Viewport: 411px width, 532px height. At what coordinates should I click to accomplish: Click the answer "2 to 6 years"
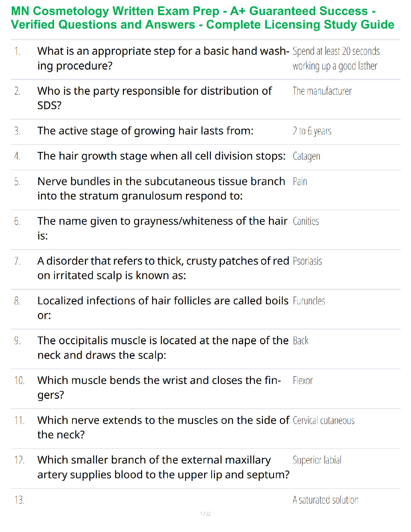(x=312, y=131)
